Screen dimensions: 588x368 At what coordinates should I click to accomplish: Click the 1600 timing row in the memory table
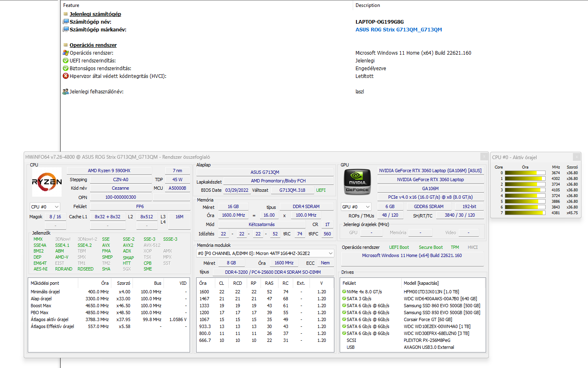coord(265,292)
